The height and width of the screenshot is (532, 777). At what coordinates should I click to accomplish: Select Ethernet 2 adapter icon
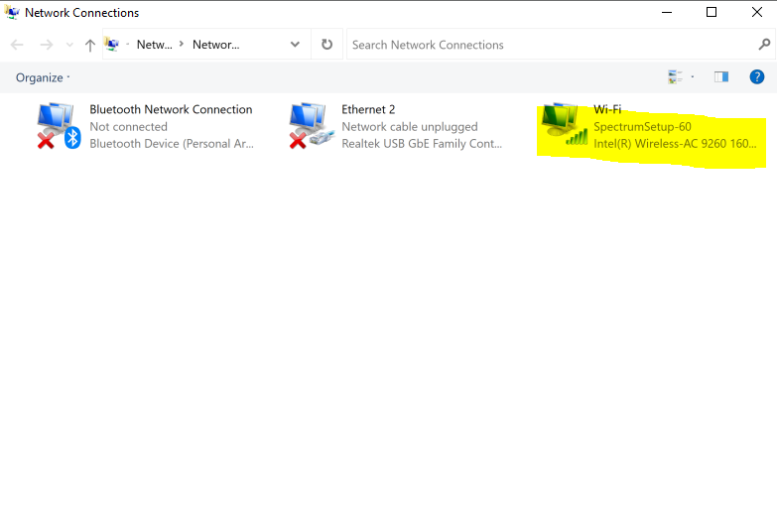click(312, 126)
